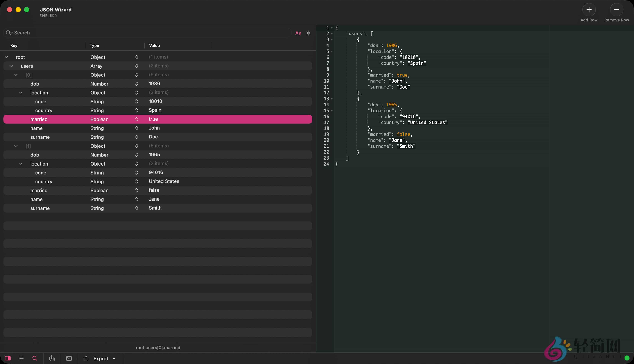634x364 pixels.
Task: Collapse second user's location node
Action: (x=21, y=164)
